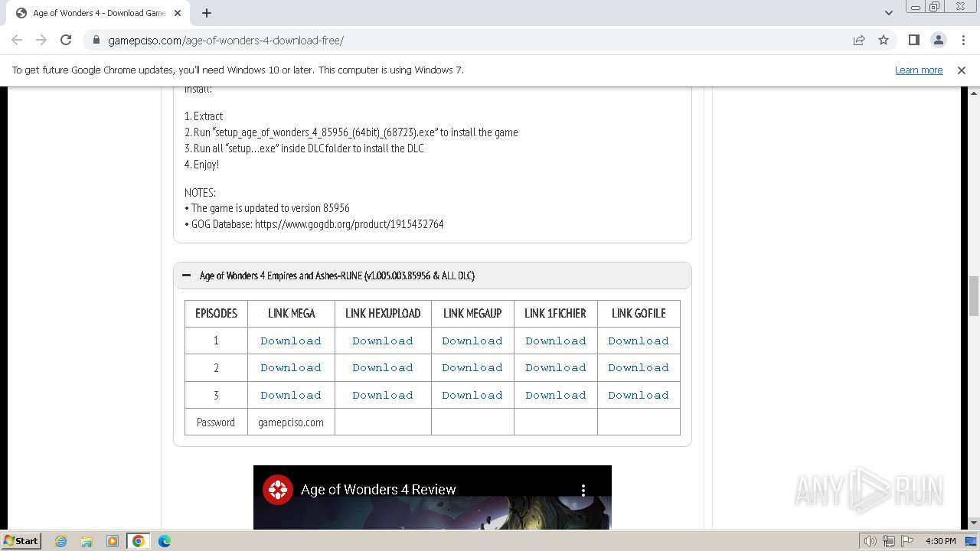Viewport: 980px width, 551px height.
Task: Download episode 3 from MEGA
Action: pos(291,395)
